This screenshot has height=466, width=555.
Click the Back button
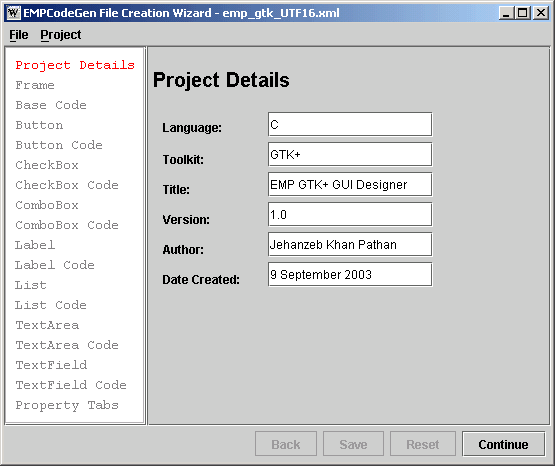[286, 444]
